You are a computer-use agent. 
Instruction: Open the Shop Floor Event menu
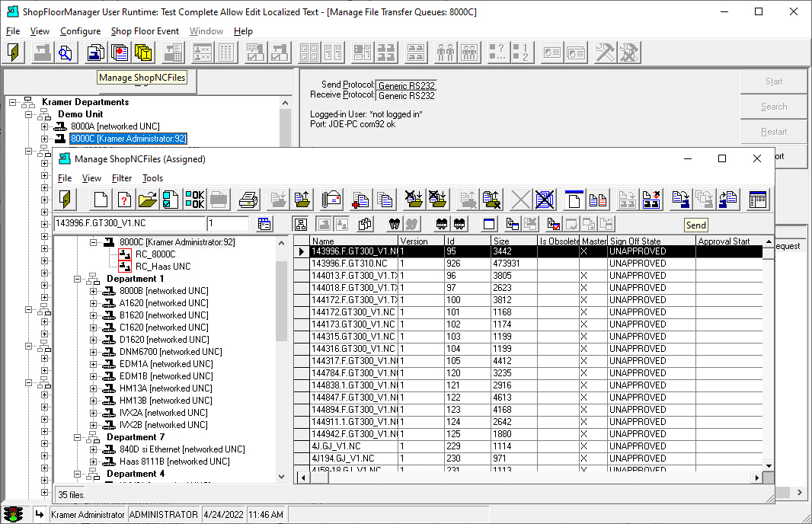(x=145, y=31)
